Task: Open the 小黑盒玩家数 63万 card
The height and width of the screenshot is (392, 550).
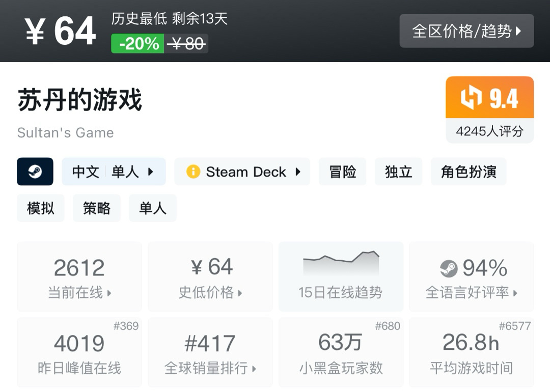Action: 341,352
